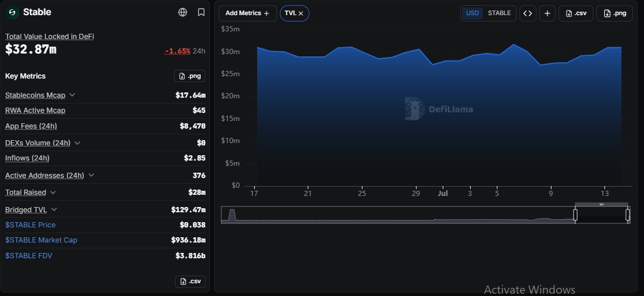The width and height of the screenshot is (644, 296).
Task: Click the RWA Active Mcap label
Action: point(35,110)
